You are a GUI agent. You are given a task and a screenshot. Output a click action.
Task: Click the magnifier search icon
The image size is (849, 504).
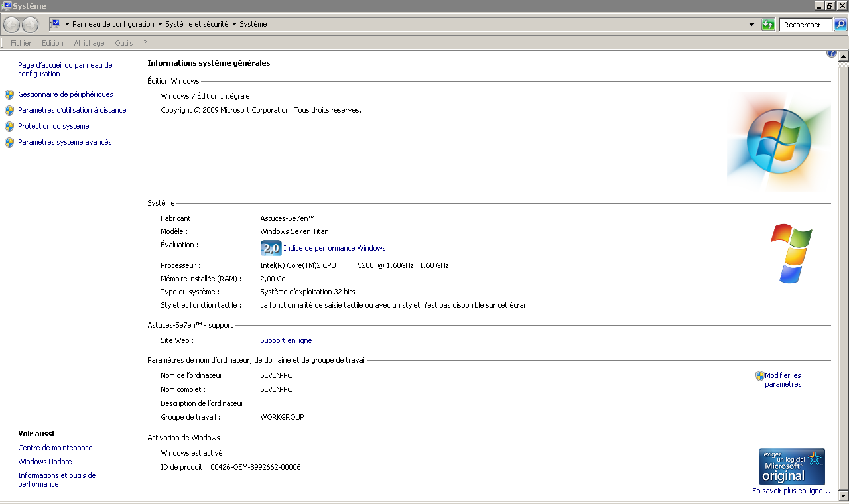[x=840, y=25]
